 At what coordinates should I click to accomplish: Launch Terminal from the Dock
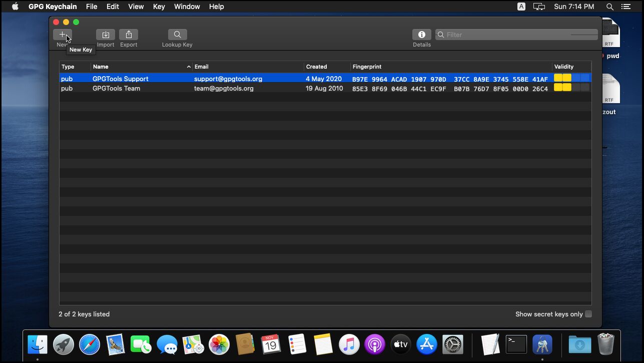point(516,344)
